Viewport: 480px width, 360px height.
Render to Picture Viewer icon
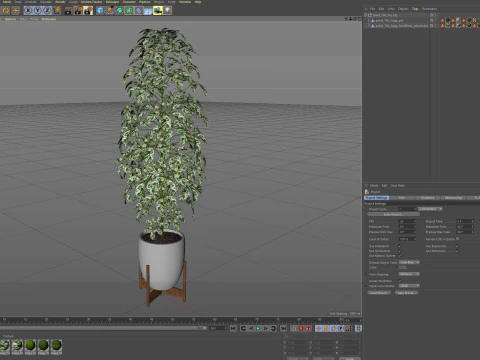78,11
